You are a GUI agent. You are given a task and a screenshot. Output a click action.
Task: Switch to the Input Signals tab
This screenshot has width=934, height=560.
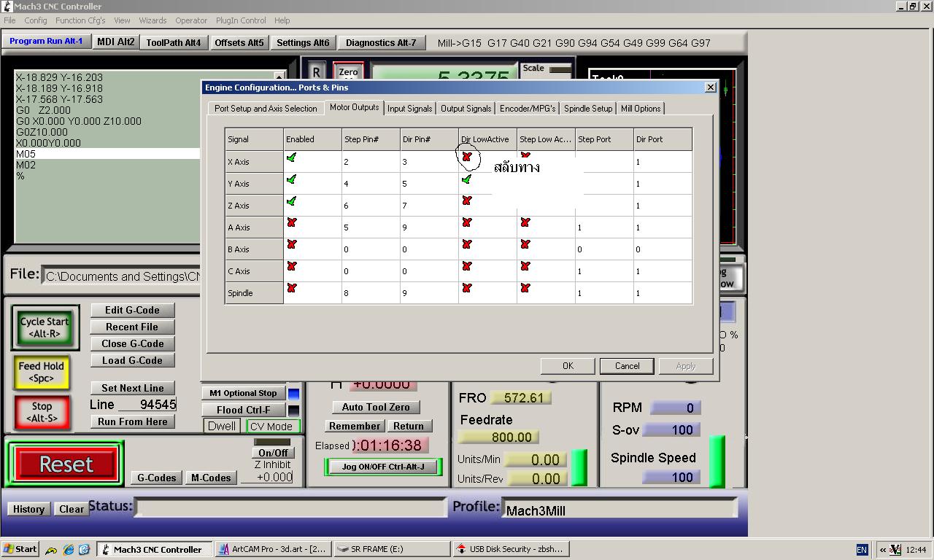tap(409, 108)
